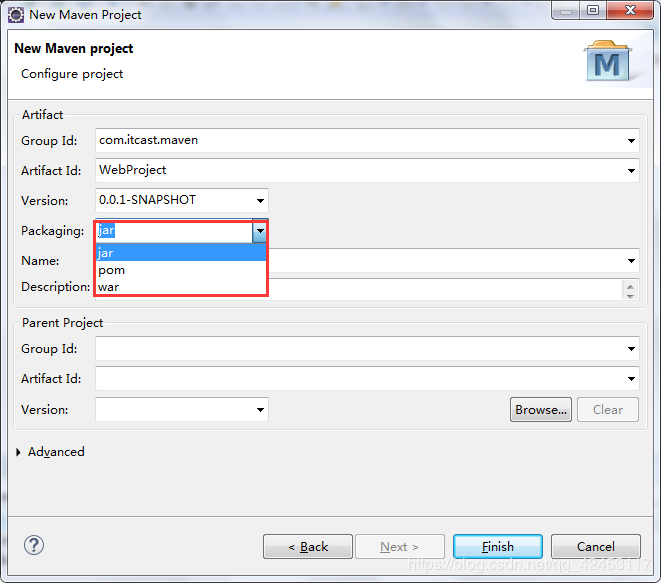661x583 pixels.
Task: Collapse the Packaging dropdown arrow
Action: point(259,231)
